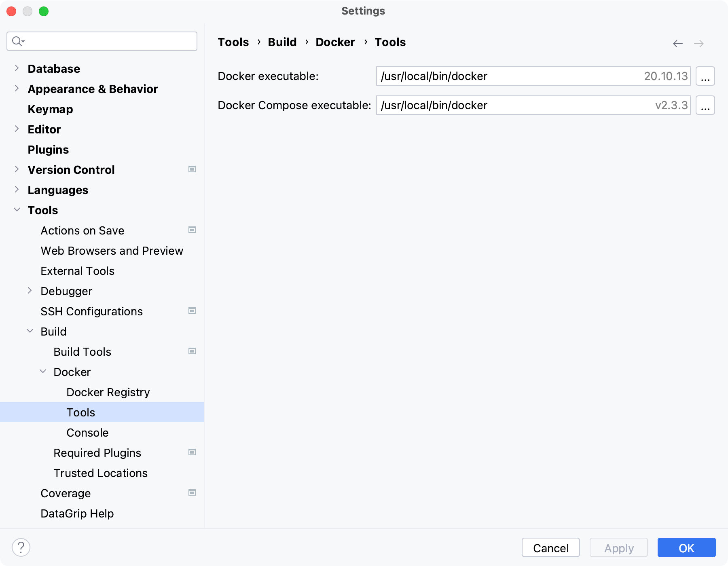Click the Docker breadcrumb link
This screenshot has width=728, height=566.
click(x=335, y=42)
